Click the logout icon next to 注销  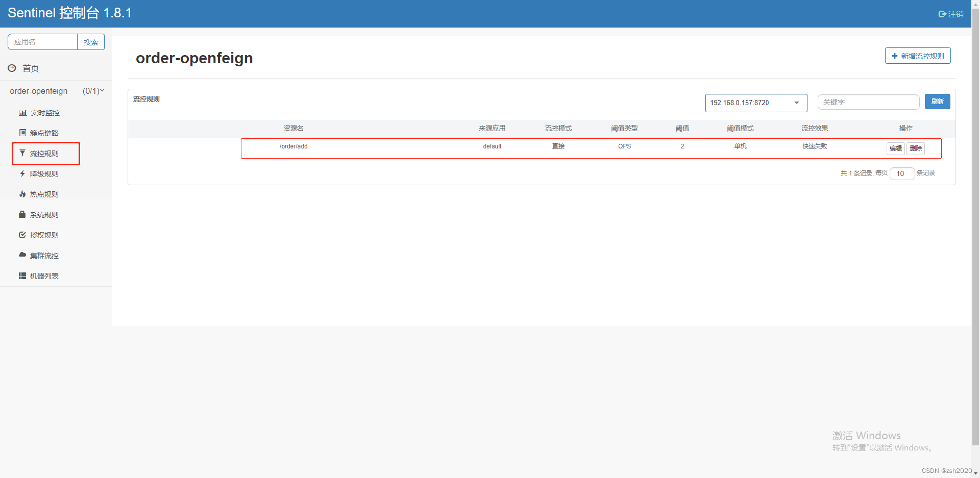[942, 14]
